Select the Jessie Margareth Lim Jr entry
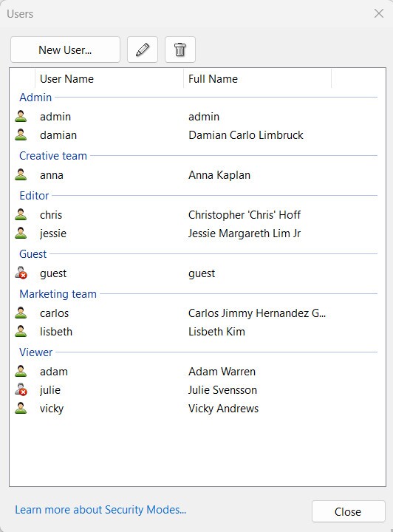The width and height of the screenshot is (393, 532). point(245,233)
